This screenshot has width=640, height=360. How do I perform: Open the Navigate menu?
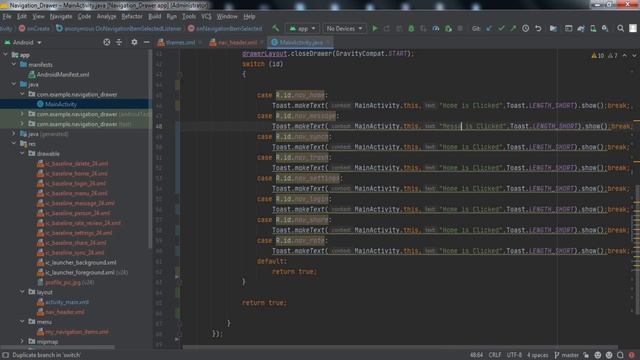pos(61,16)
